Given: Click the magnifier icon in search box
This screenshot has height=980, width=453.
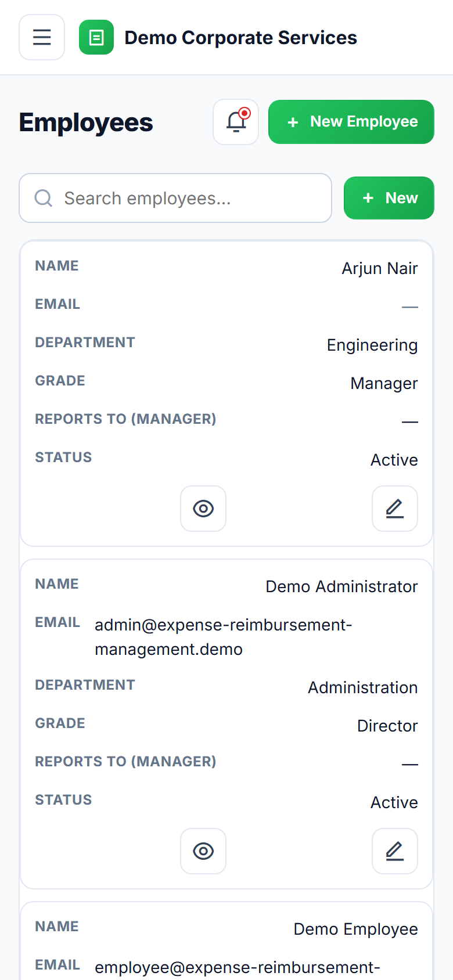Looking at the screenshot, I should click(x=44, y=198).
